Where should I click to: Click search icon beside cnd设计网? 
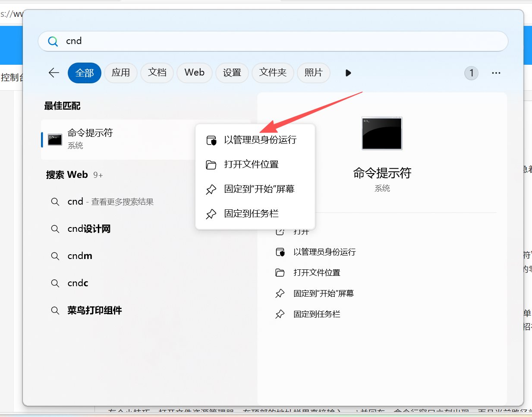55,229
